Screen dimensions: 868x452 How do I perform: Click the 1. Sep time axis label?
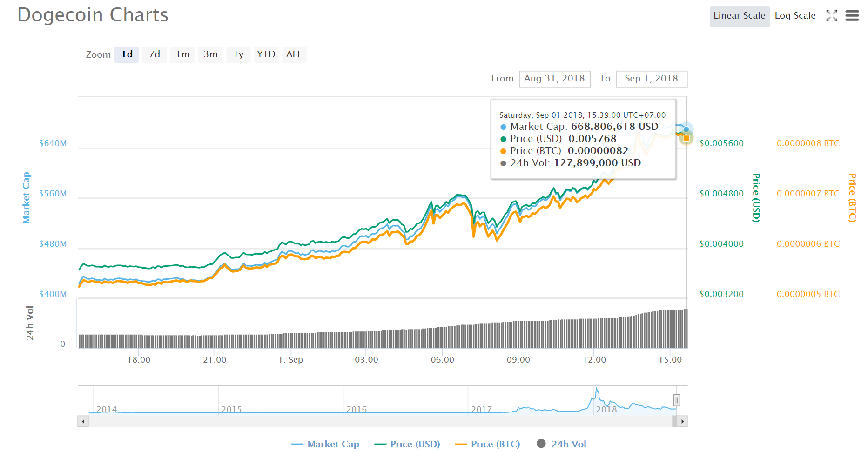coord(290,360)
